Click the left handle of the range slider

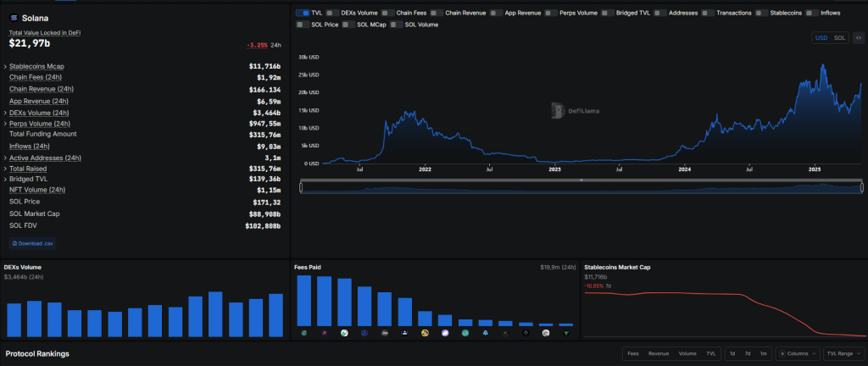tap(301, 188)
